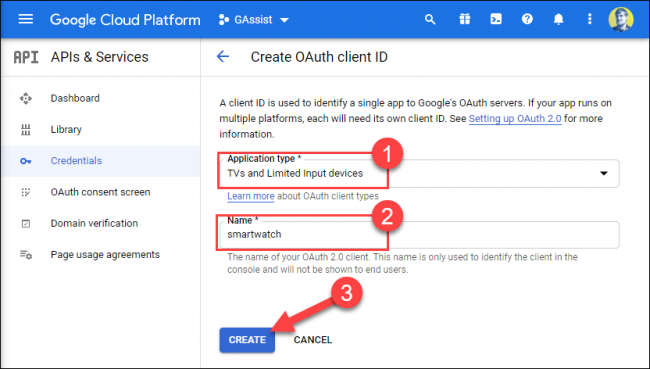This screenshot has width=650, height=369.
Task: Follow the Learn more link
Action: click(250, 196)
